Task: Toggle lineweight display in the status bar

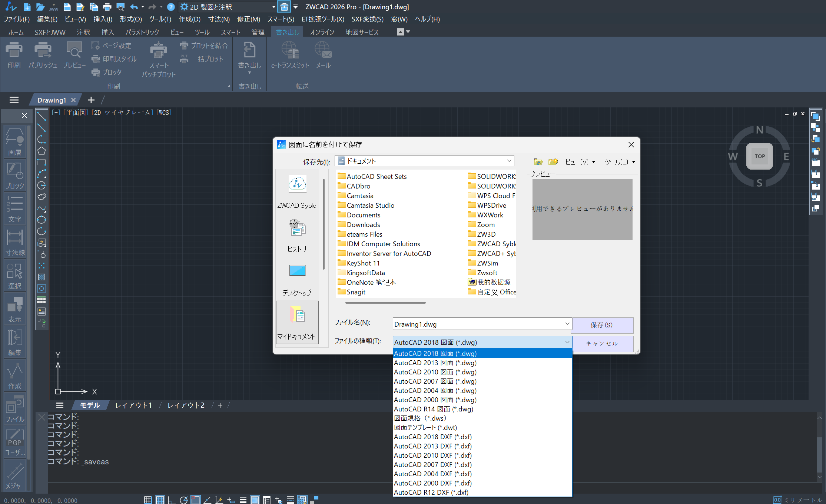Action: click(x=243, y=500)
